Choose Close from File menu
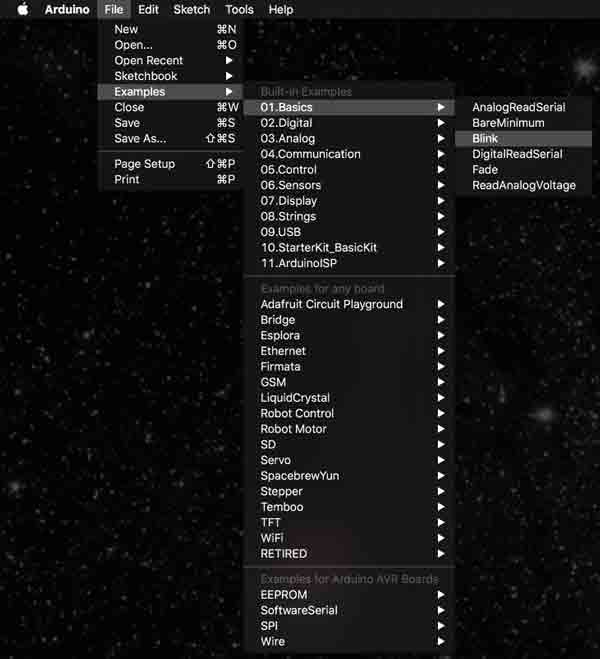The height and width of the screenshot is (659, 600). (x=170, y=107)
